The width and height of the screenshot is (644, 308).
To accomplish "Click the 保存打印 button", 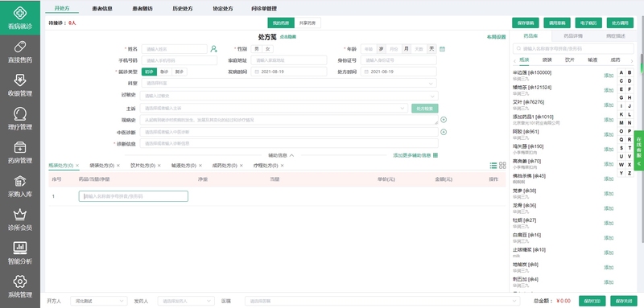I will pos(592,301).
